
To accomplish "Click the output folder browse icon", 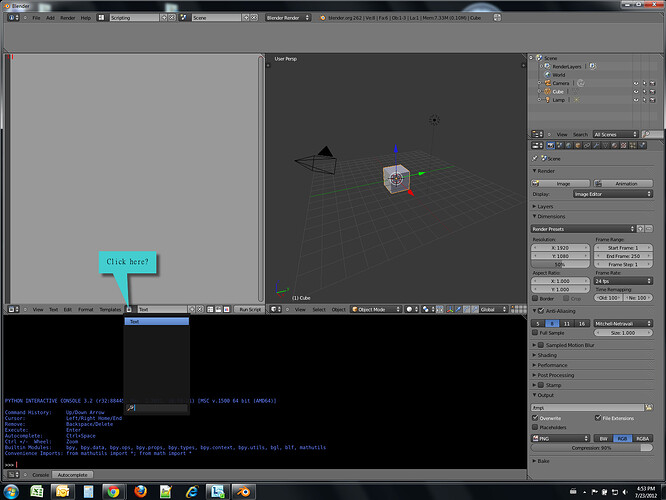I will point(649,407).
